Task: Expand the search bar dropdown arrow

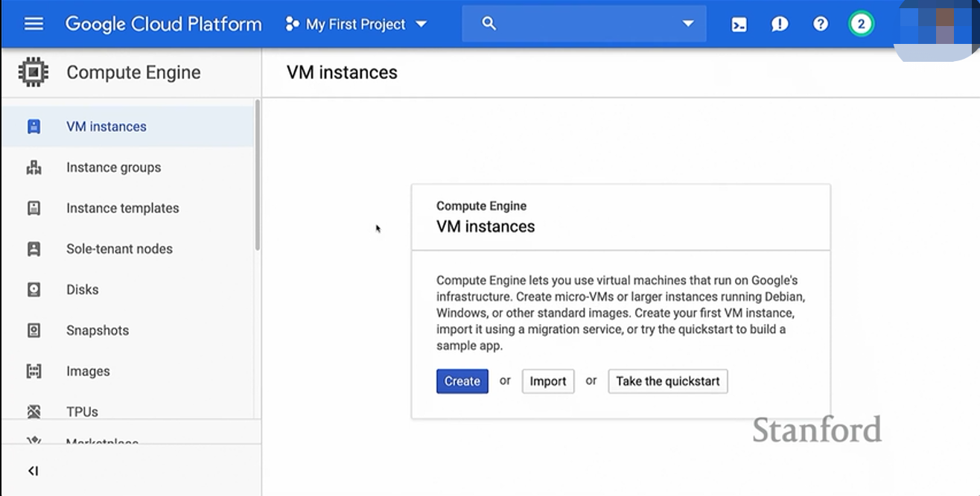Action: click(688, 24)
